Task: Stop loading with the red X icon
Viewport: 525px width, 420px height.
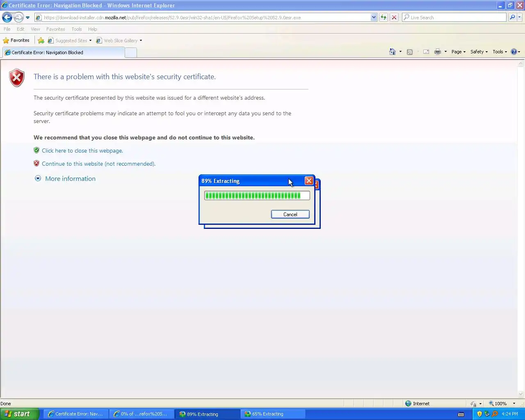Action: coord(394,17)
